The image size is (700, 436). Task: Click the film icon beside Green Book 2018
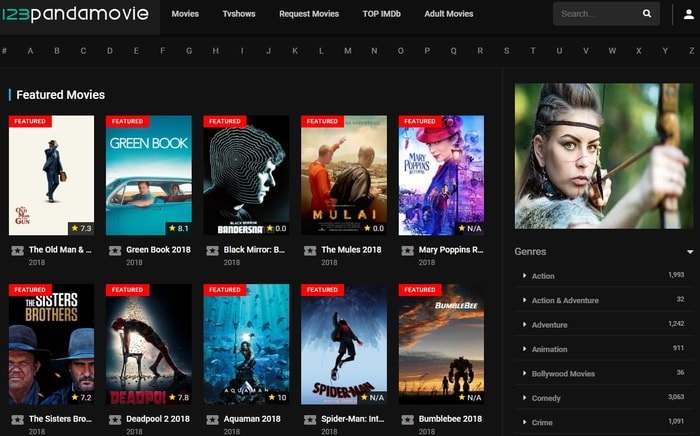point(115,250)
